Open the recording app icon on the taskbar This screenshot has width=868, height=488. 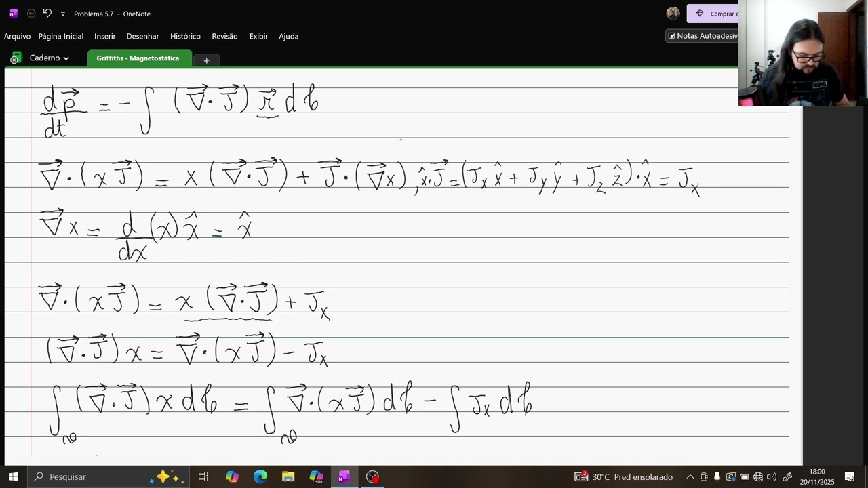pos(372,476)
